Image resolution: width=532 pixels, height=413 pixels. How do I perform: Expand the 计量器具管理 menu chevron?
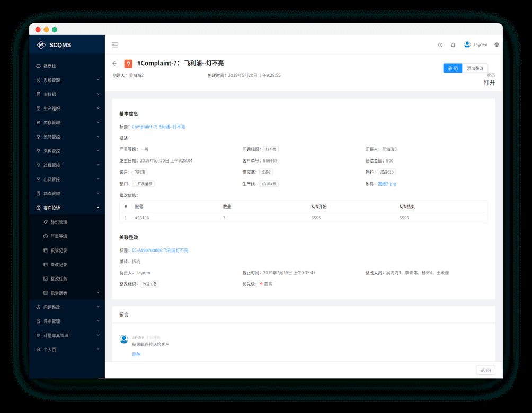coord(98,335)
